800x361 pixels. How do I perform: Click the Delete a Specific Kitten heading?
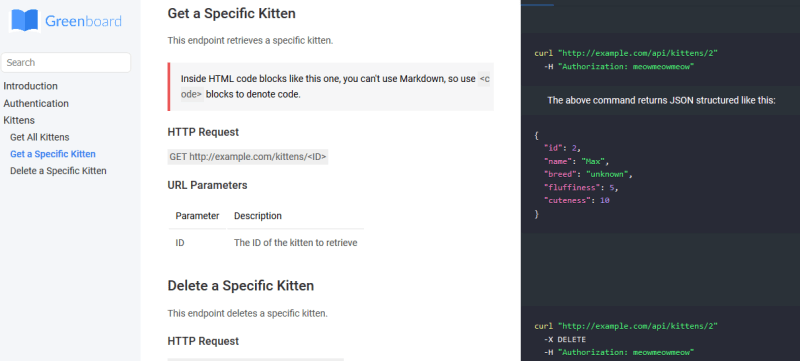click(x=240, y=286)
